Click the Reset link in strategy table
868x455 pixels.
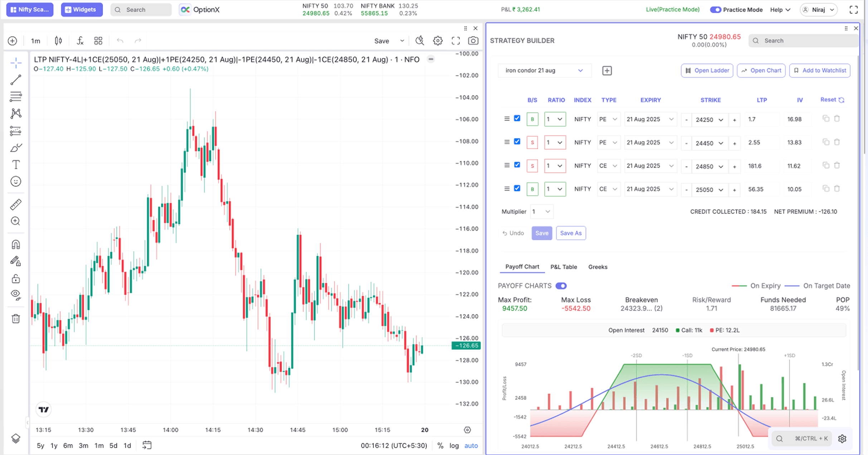pyautogui.click(x=832, y=100)
